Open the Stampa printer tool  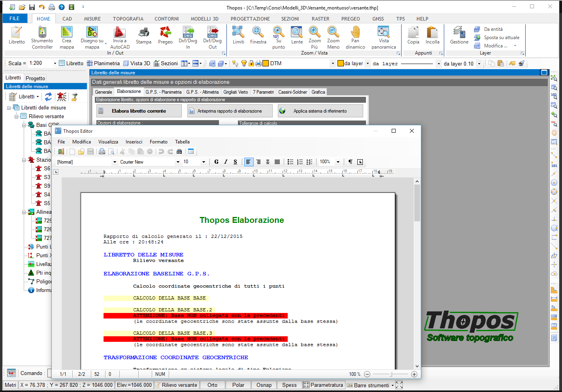[143, 35]
